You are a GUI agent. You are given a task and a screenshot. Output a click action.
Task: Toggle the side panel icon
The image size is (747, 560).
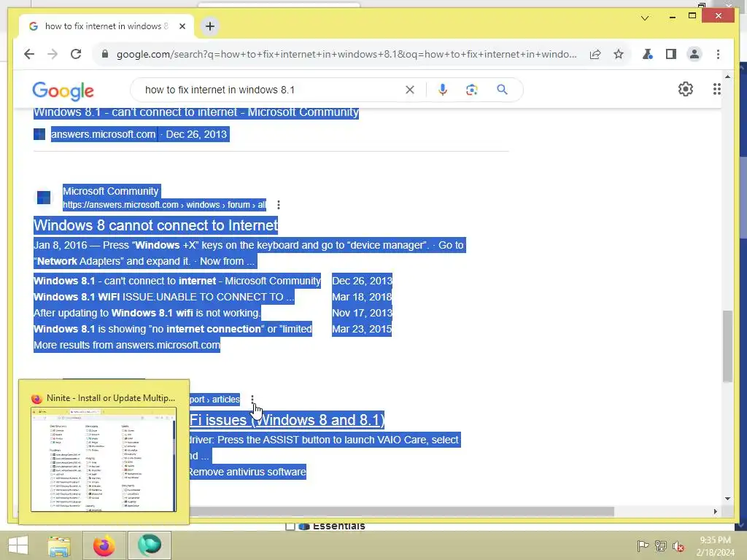click(x=671, y=54)
